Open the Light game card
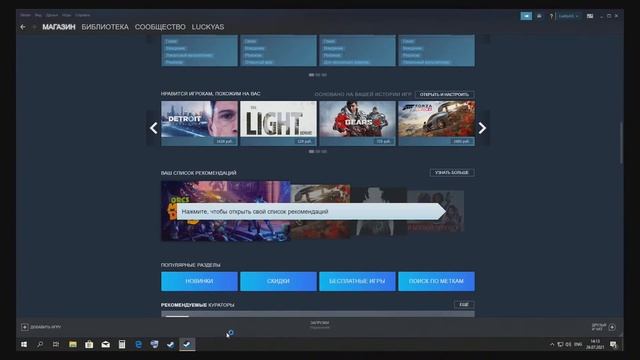 click(x=278, y=123)
